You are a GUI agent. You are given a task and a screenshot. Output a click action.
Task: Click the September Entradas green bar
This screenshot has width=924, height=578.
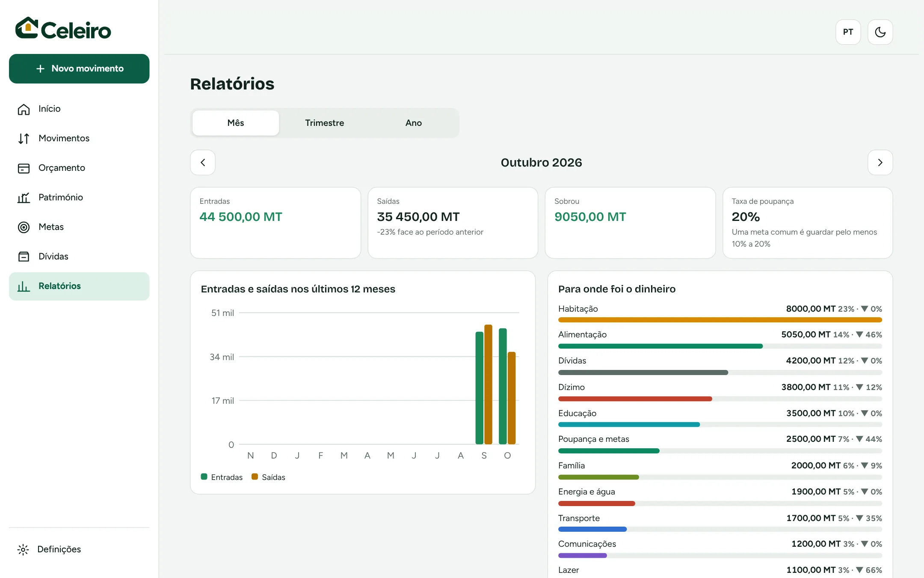(x=479, y=388)
